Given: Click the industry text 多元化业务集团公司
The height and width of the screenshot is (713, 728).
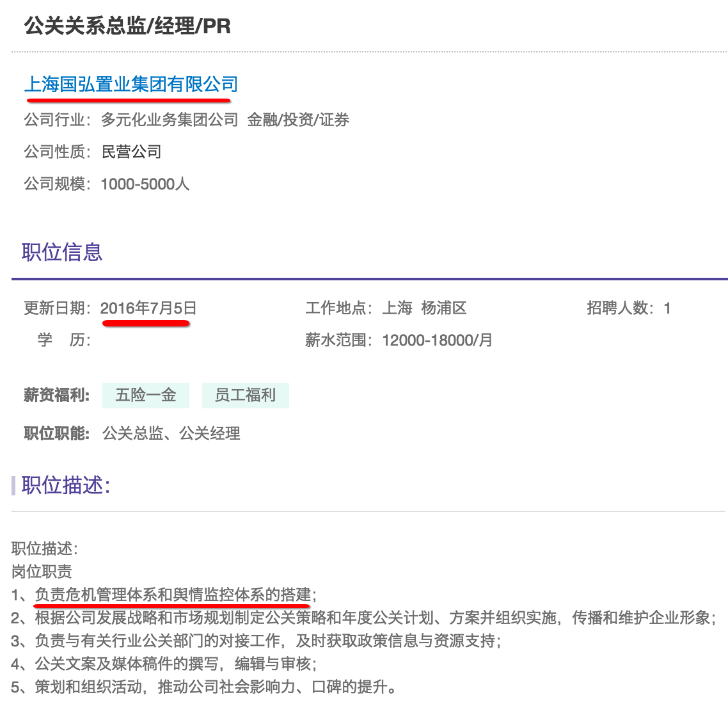Looking at the screenshot, I should click(170, 120).
